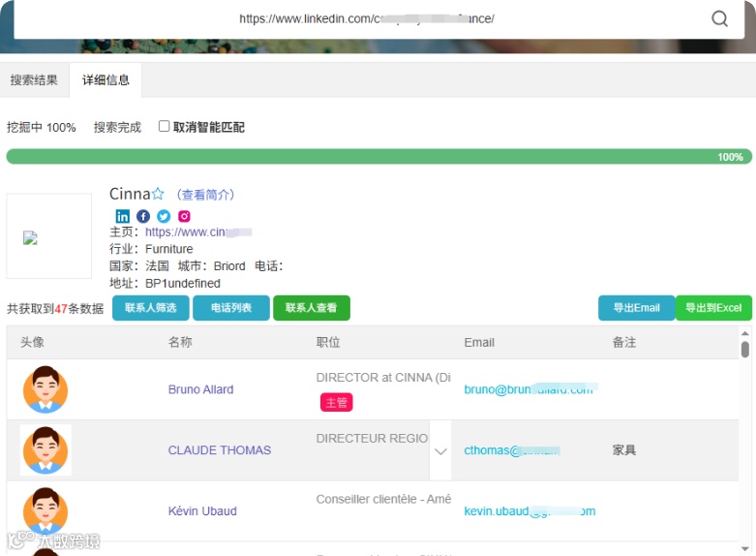
Task: Click the contact table scrollbar thumb
Action: pos(745,350)
